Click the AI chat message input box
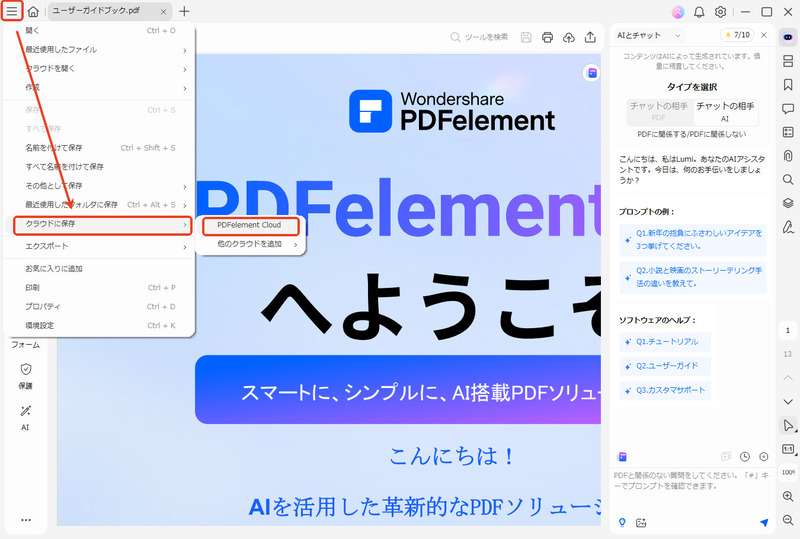800x539 pixels. pyautogui.click(x=691, y=481)
